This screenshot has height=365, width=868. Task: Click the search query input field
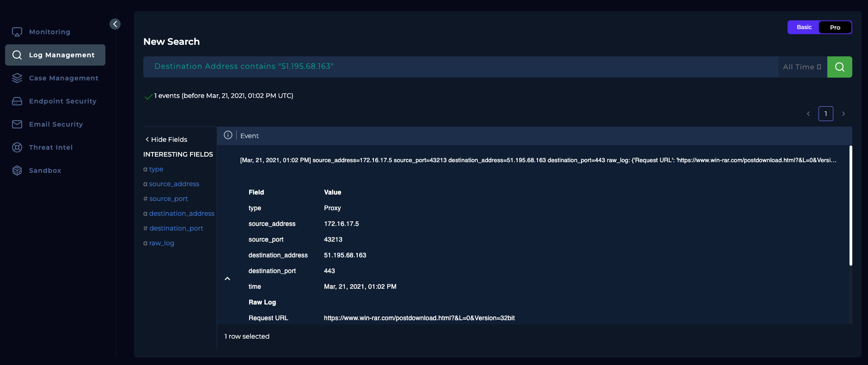pos(460,67)
